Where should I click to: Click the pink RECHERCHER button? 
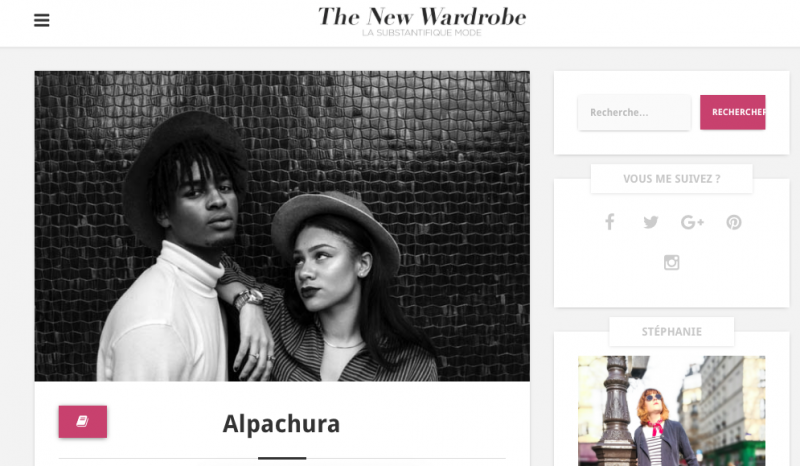click(733, 112)
